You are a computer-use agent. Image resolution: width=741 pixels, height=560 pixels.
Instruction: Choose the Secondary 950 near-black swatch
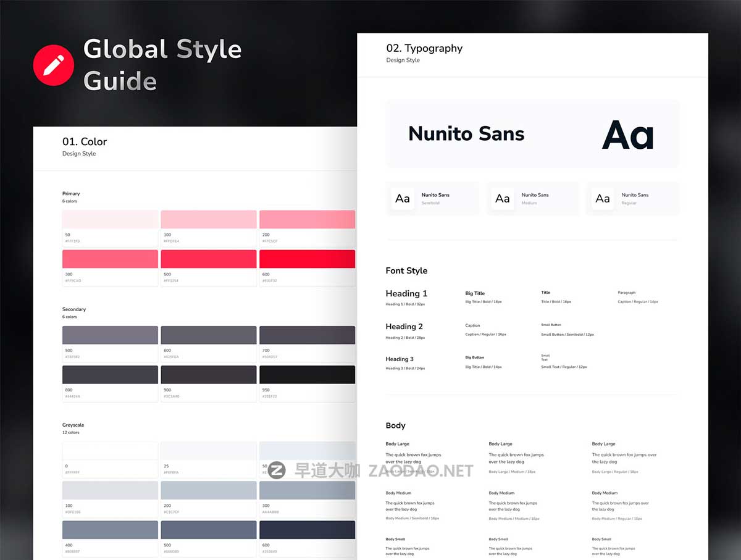tap(307, 374)
